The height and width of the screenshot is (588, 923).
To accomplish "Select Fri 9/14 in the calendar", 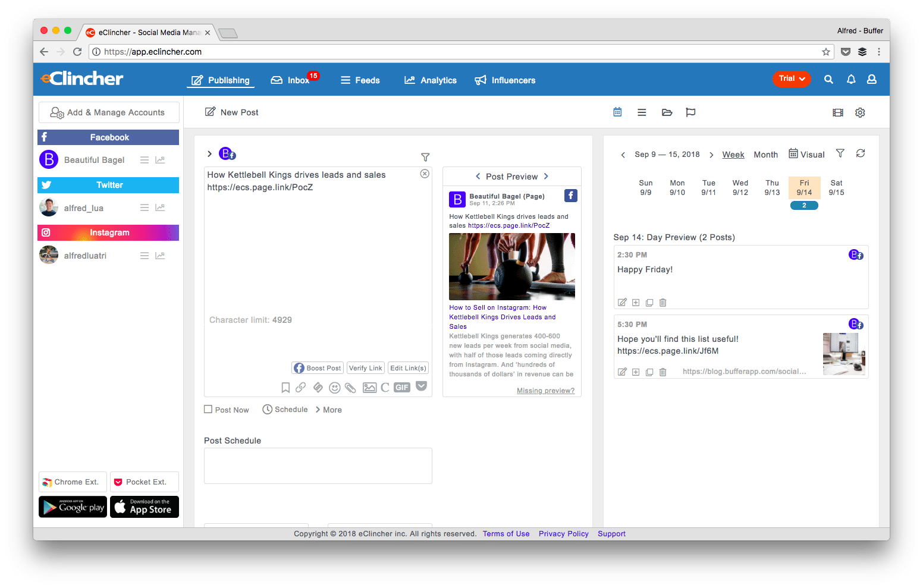I will (804, 188).
